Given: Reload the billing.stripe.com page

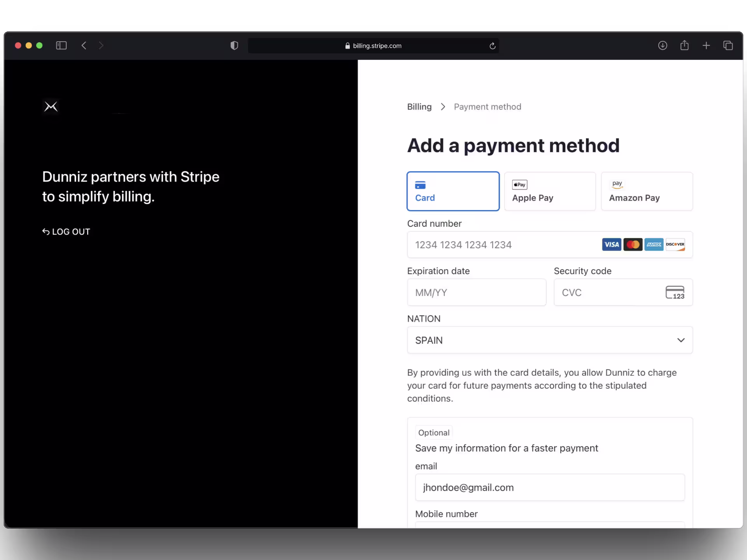Looking at the screenshot, I should (x=492, y=46).
